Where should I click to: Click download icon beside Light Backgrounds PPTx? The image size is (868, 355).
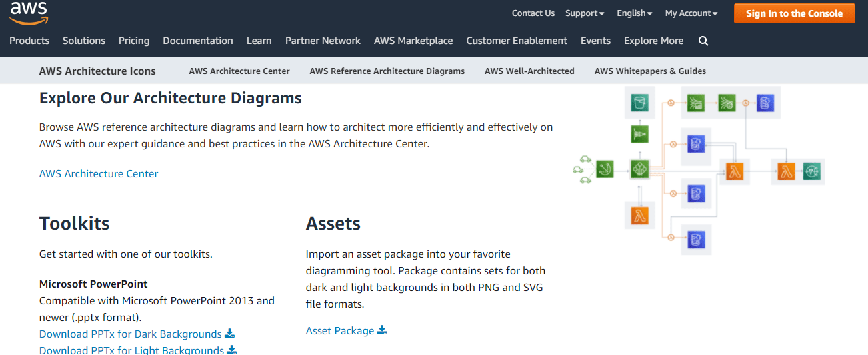click(x=232, y=350)
